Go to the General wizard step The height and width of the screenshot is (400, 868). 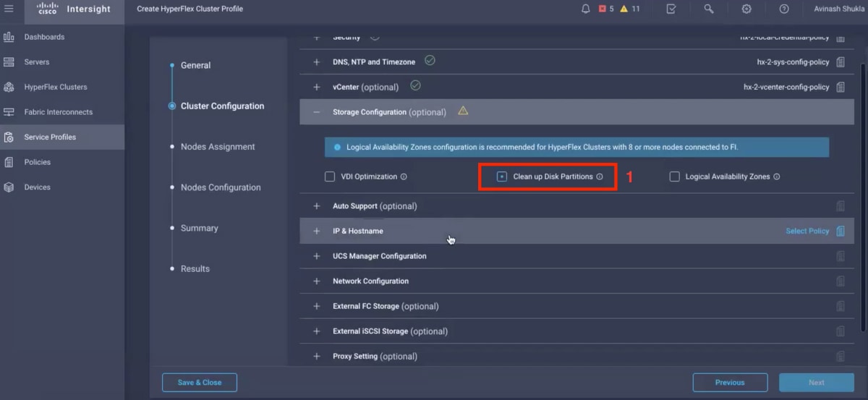pos(195,65)
